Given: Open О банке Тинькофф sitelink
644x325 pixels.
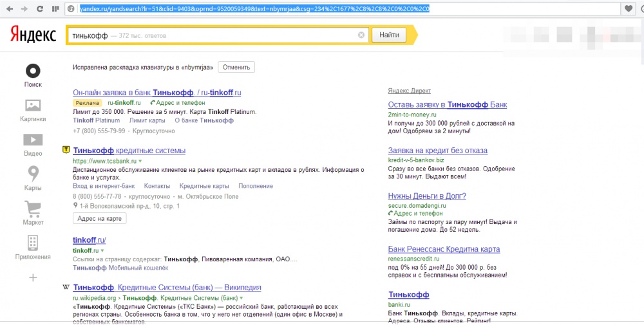Looking at the screenshot, I should [204, 120].
